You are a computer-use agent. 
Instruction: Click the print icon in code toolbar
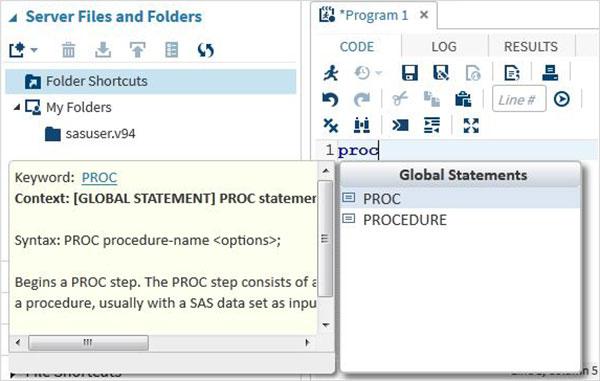pos(550,72)
